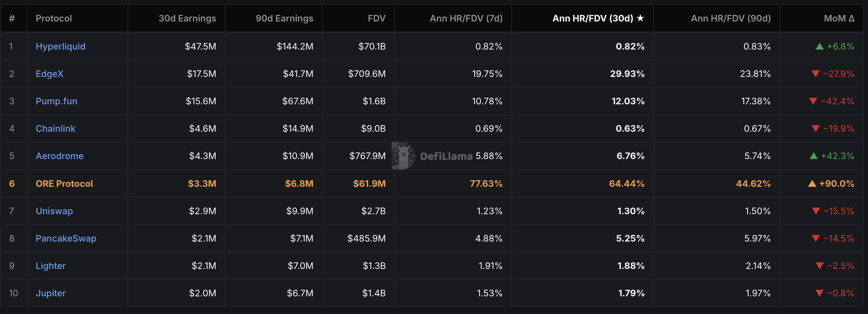Open the Uniswap protocol link
The image size is (868, 314).
pos(54,211)
